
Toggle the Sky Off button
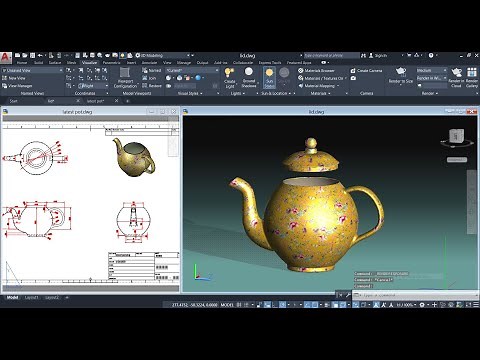click(284, 78)
